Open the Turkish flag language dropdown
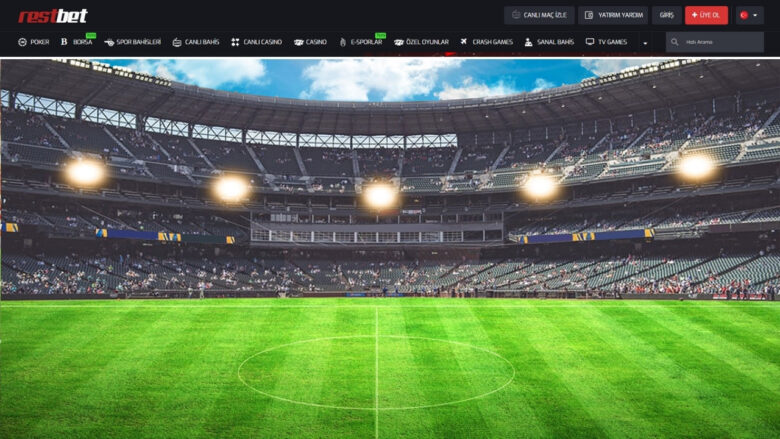The height and width of the screenshot is (439, 780). coord(750,15)
